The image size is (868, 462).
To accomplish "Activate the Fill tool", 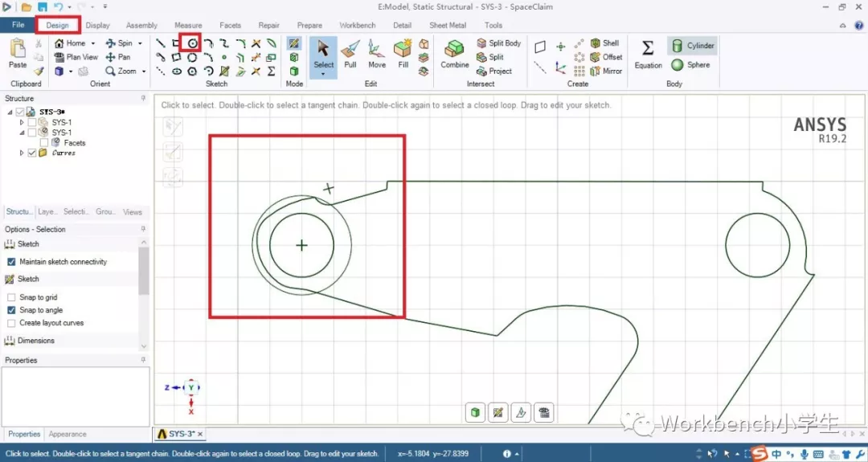I will (x=403, y=54).
